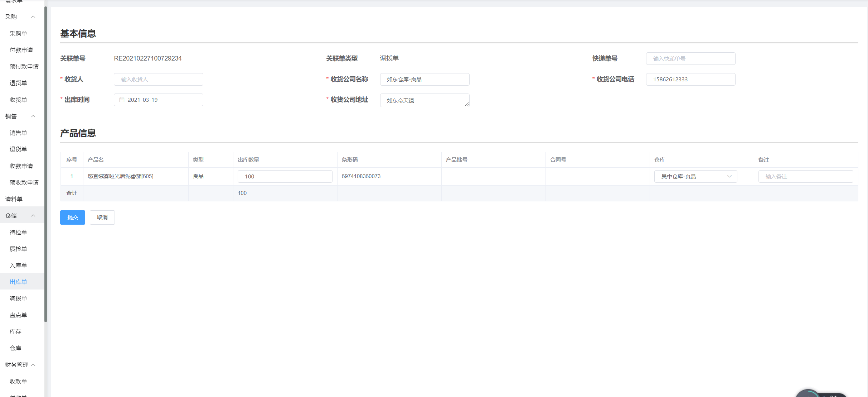Screen dimensions: 868x397
Task: Go to the 库存 menu item
Action: tap(15, 332)
